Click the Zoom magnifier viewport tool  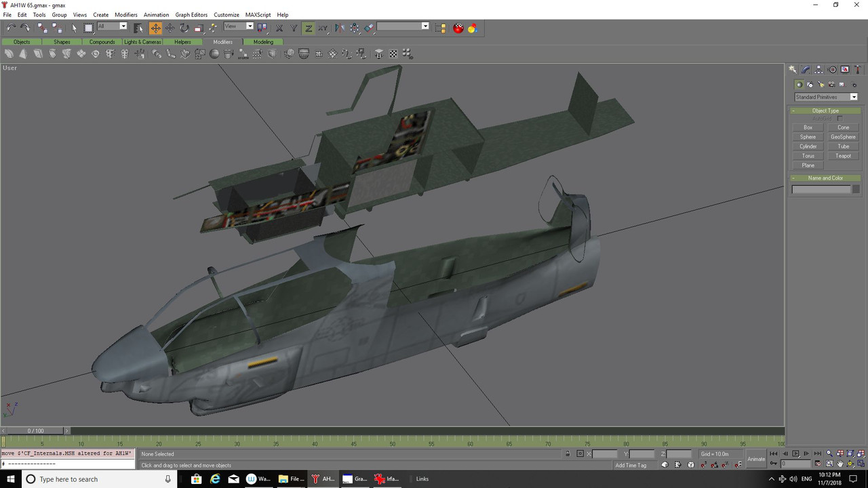coord(829,453)
